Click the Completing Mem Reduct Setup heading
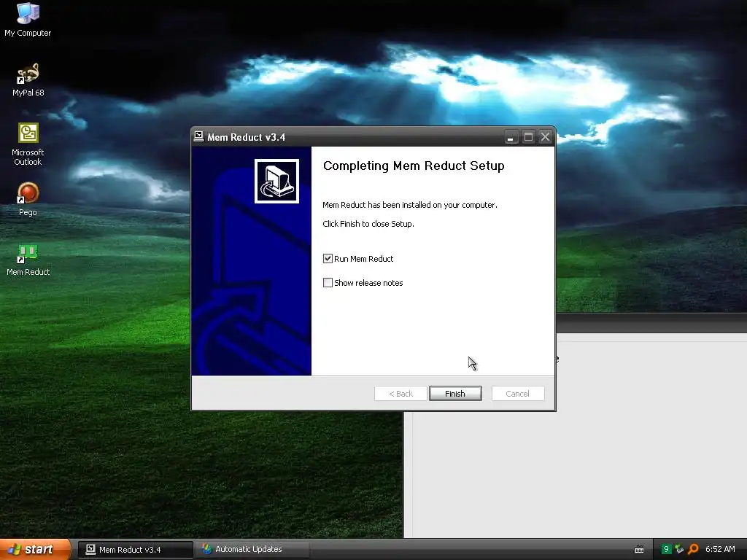This screenshot has width=747, height=560. point(414,166)
